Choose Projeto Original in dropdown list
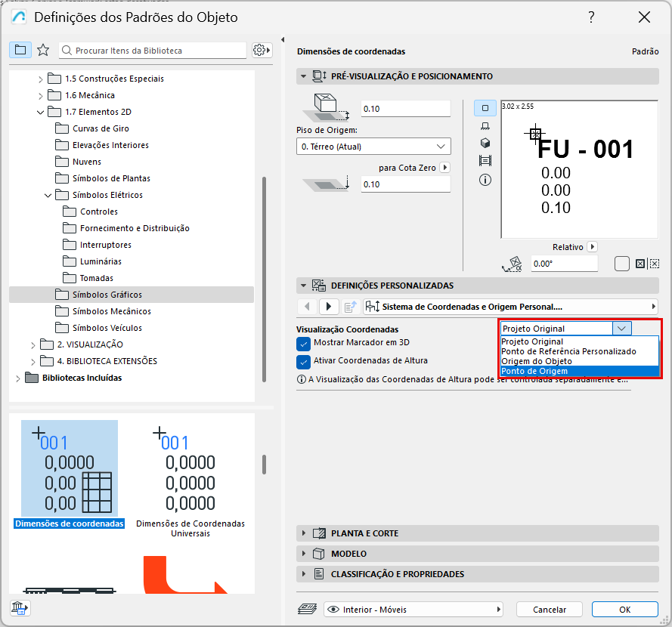 click(580, 341)
